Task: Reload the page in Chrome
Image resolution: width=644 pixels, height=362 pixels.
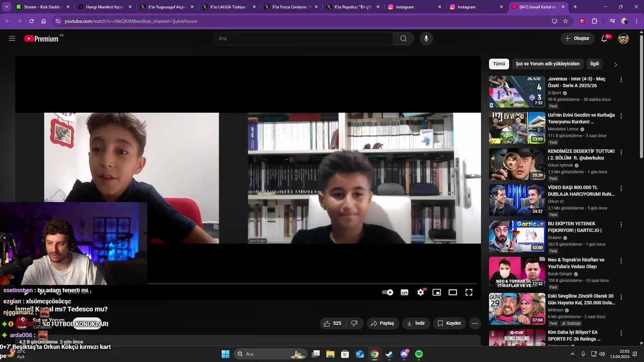Action: (32, 21)
